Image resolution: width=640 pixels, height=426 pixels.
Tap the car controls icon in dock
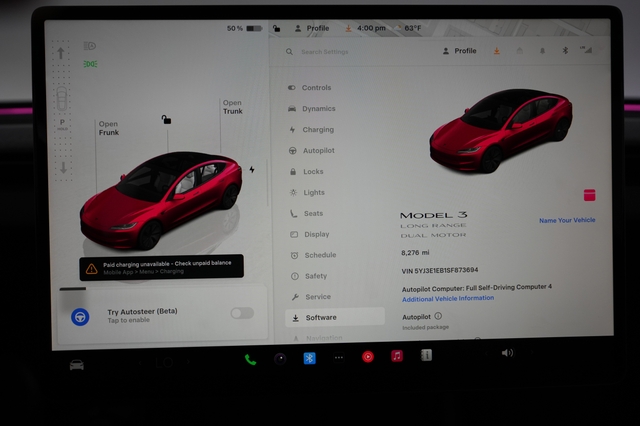[x=77, y=365]
